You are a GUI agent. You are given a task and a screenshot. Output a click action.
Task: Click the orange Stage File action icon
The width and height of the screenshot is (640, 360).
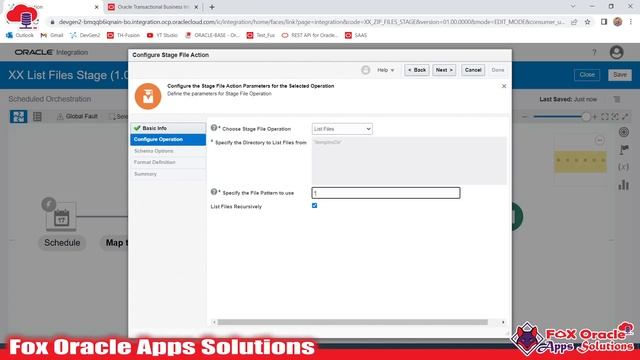148,96
